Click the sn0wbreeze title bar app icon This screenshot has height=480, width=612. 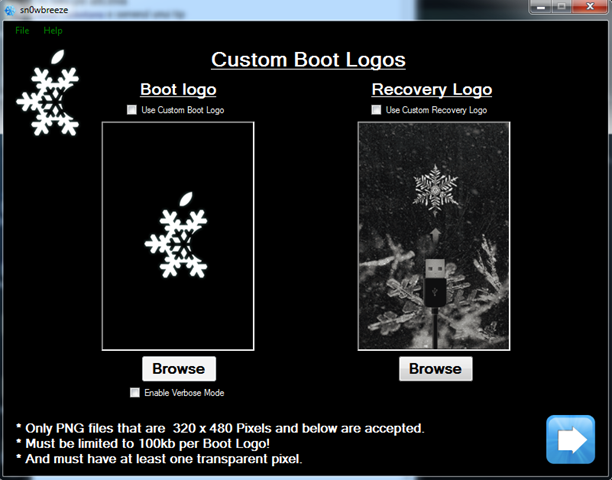click(10, 10)
